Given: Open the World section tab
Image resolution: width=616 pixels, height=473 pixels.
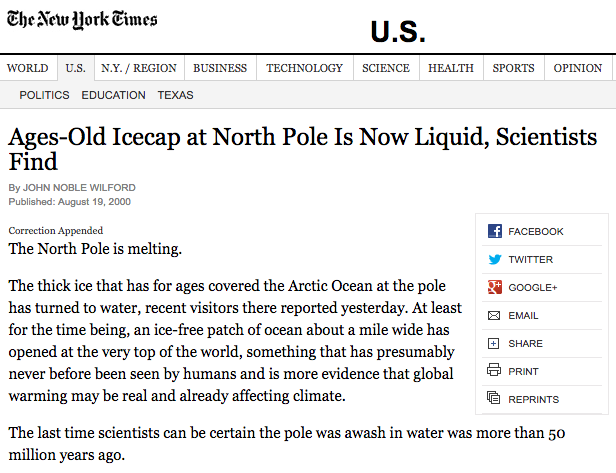Looking at the screenshot, I should click(28, 68).
